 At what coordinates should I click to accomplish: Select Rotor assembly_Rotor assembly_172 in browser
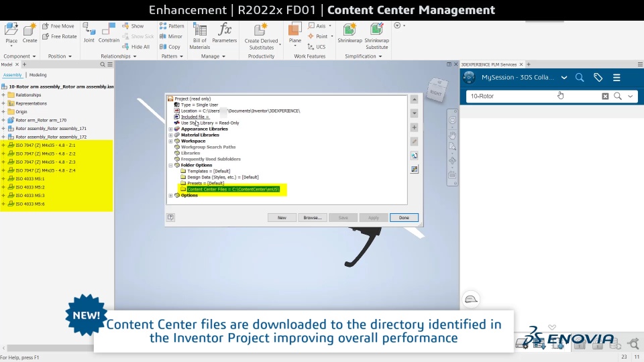click(50, 137)
